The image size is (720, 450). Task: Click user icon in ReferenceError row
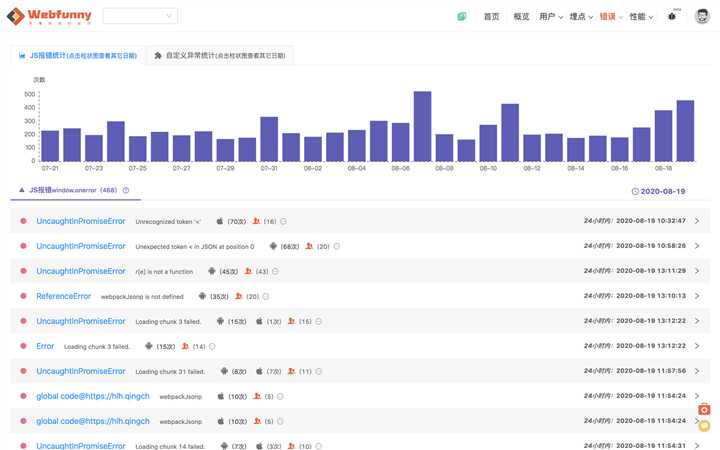click(239, 296)
